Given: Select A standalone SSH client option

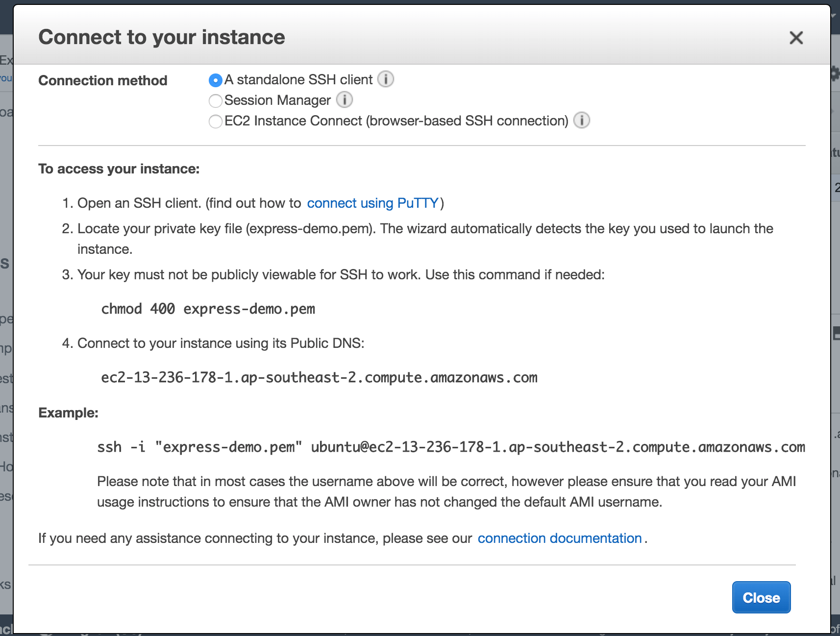Looking at the screenshot, I should tap(215, 80).
